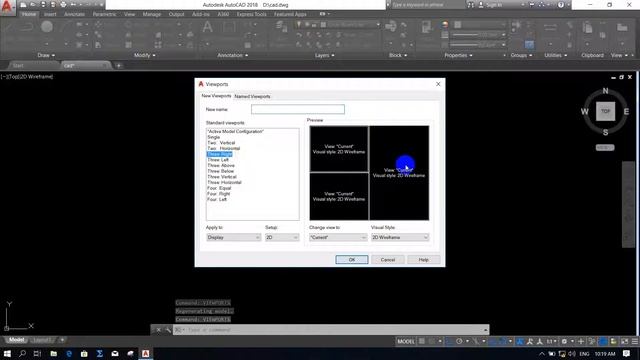The image size is (640, 360).
Task: Select Three: Left viewport configuration
Action: point(218,160)
